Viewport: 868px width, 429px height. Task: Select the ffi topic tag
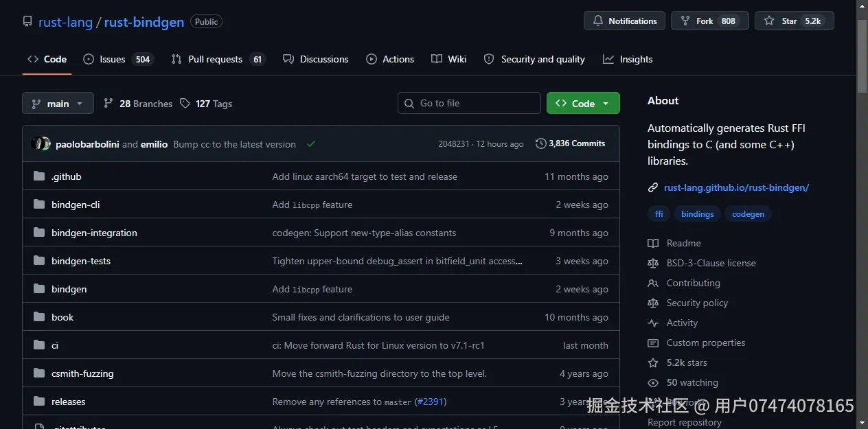[x=659, y=214]
